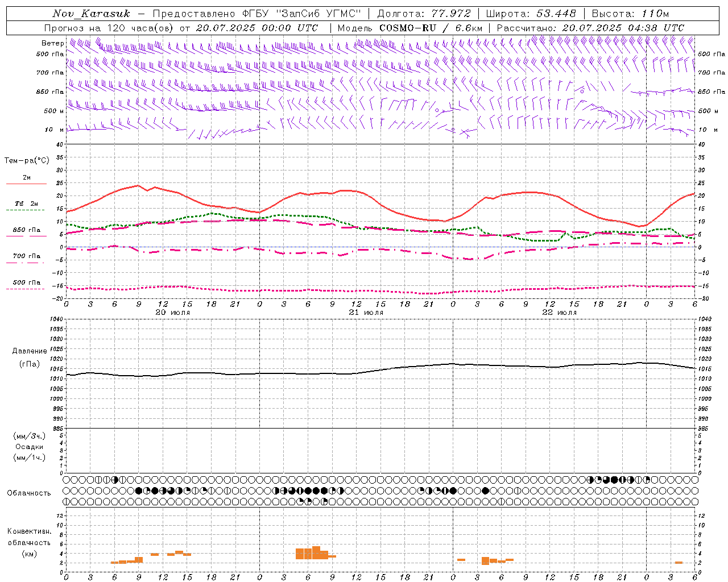Click the 'Ветер' wind section label
The height and width of the screenshot is (582, 728).
click(x=52, y=43)
